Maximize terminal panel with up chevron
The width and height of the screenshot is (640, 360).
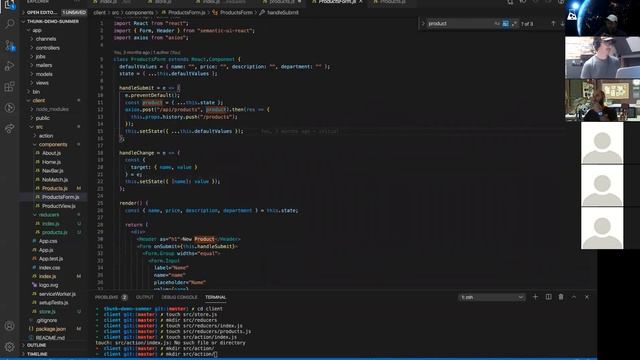[574, 297]
